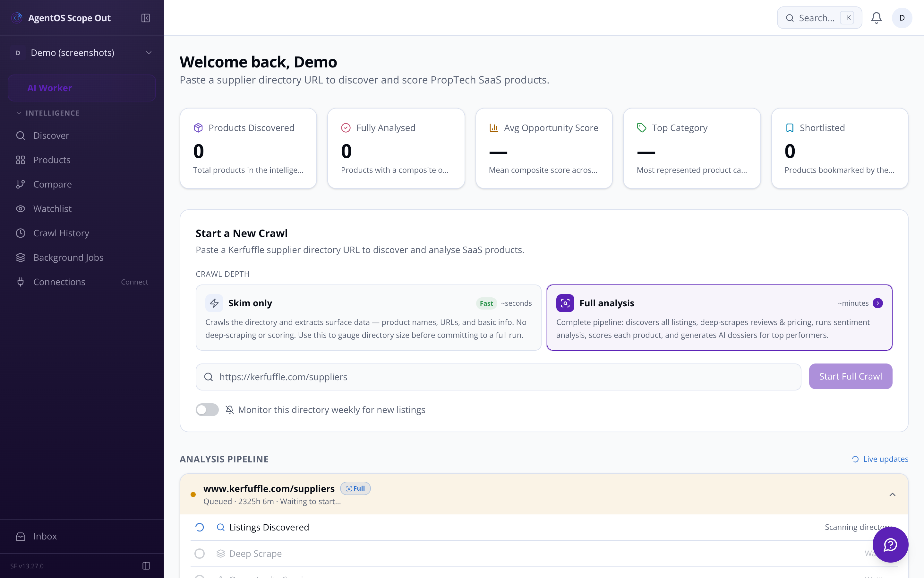Click the Fully Analysed check icon

click(x=346, y=128)
